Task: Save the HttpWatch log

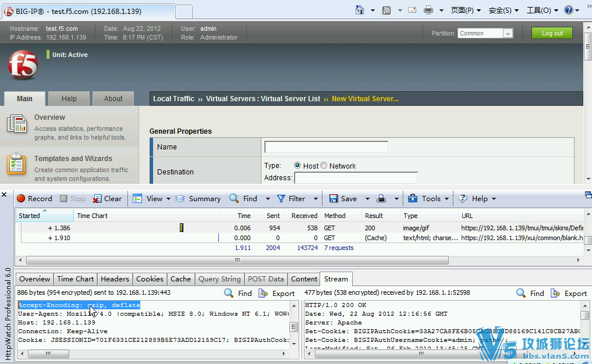Action: [343, 199]
